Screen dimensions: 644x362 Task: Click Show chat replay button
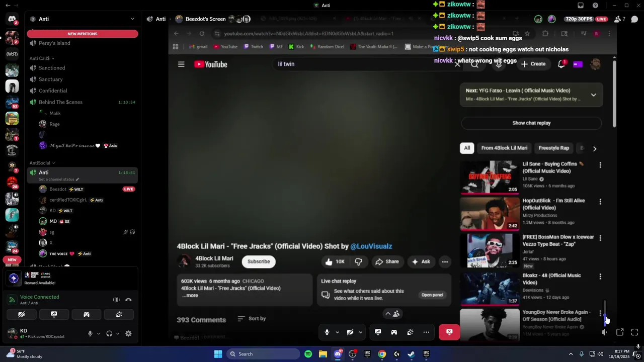pos(531,123)
